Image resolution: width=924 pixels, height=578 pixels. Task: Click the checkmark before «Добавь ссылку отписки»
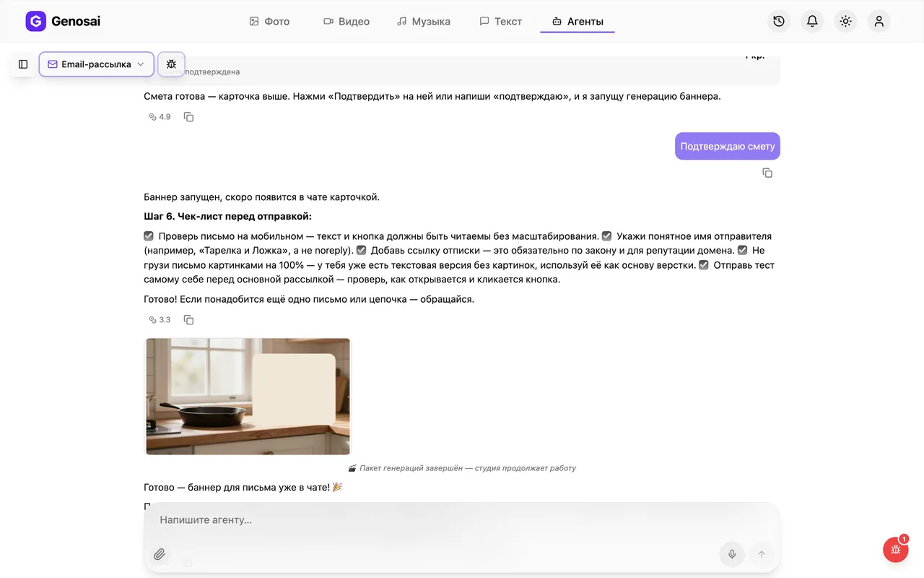click(x=362, y=251)
